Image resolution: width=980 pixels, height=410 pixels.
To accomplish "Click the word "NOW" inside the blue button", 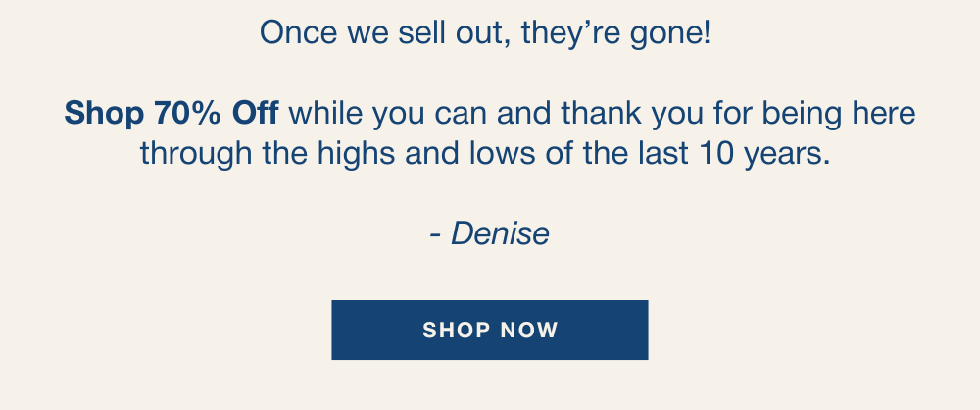I will pyautogui.click(x=527, y=330).
